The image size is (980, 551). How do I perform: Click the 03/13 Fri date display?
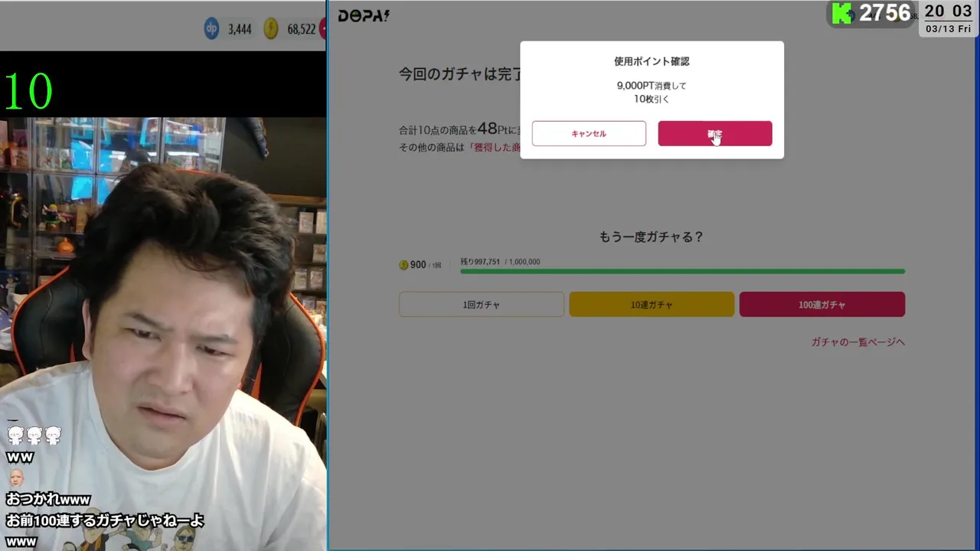pyautogui.click(x=949, y=29)
